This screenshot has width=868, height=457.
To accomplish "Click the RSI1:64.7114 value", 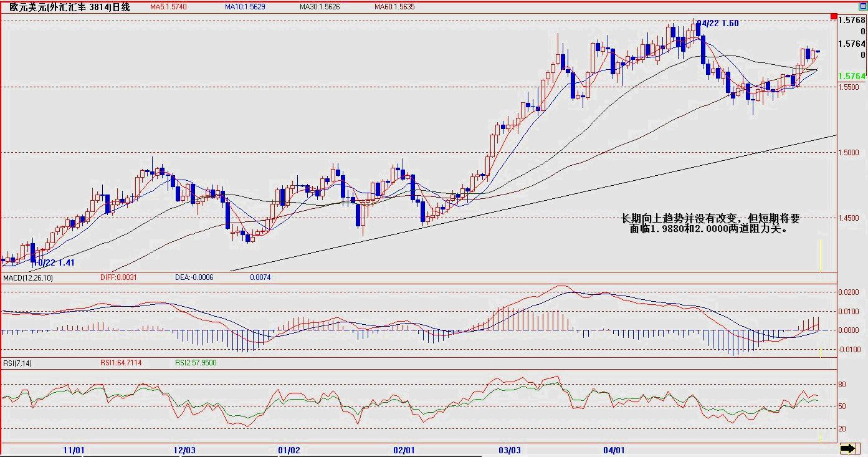I will click(121, 363).
